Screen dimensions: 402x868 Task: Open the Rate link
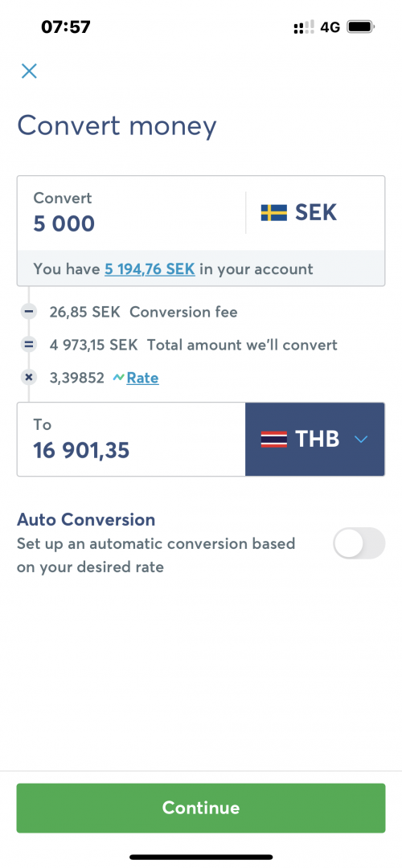coord(143,378)
